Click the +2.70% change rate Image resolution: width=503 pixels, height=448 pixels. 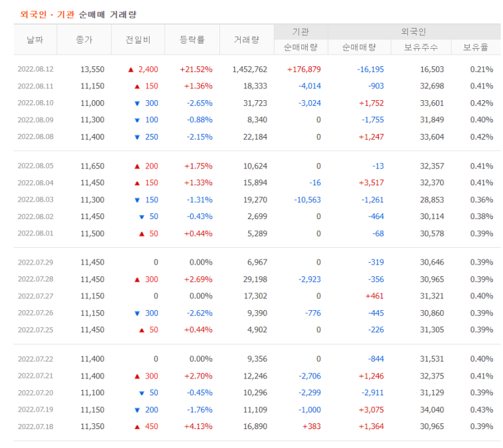point(198,376)
